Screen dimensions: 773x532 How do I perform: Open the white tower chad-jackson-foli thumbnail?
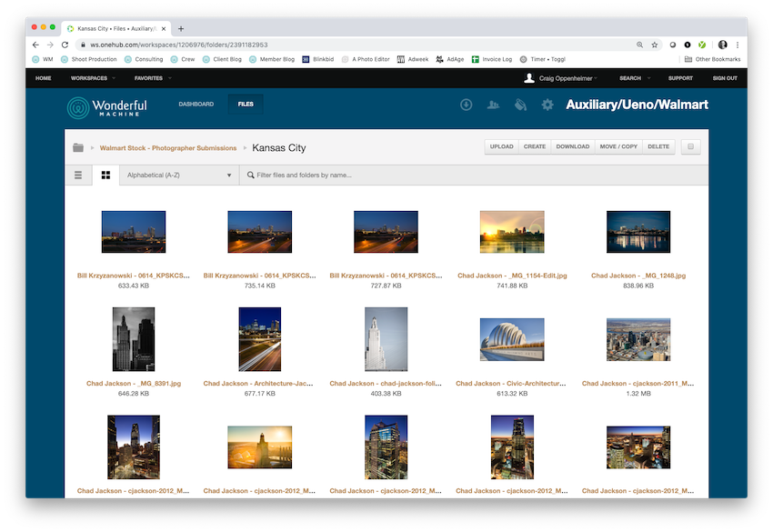[x=386, y=339]
